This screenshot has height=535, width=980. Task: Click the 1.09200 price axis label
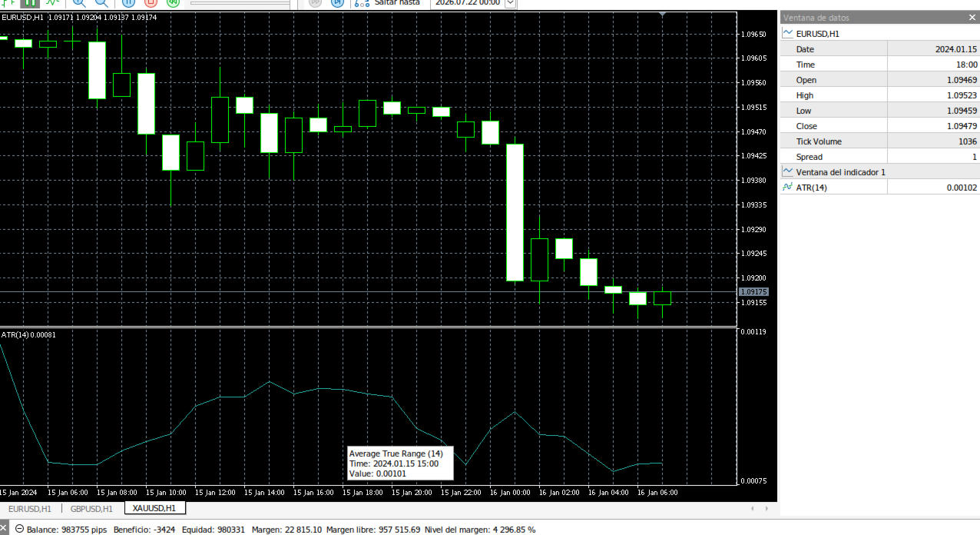coord(752,277)
